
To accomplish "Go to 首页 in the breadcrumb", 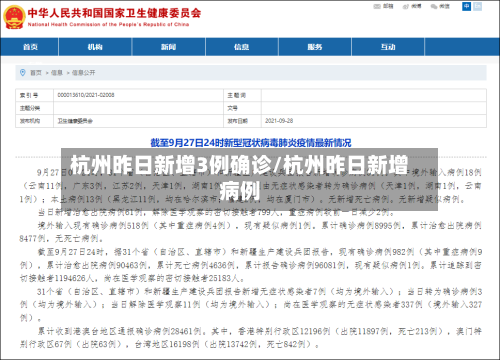I will pos(36,73).
